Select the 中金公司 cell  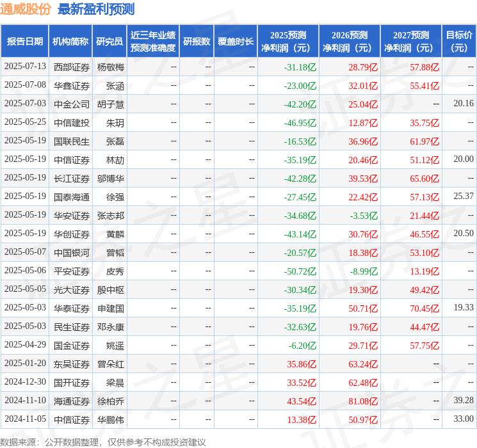72,104
